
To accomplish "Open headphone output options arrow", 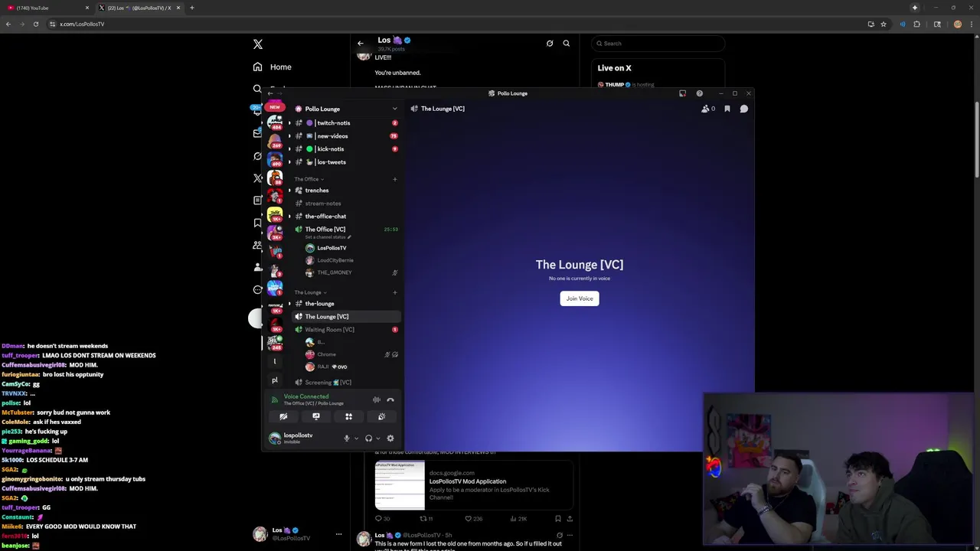I will pos(378,439).
